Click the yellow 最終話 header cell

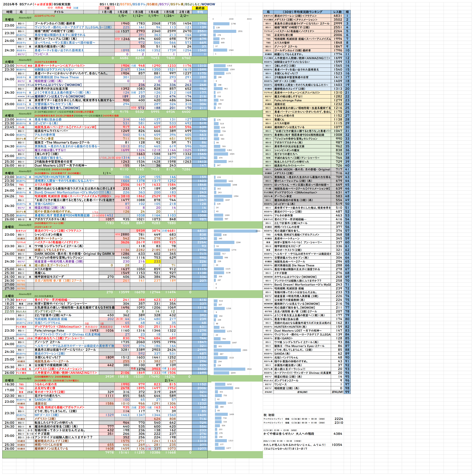[200, 8]
